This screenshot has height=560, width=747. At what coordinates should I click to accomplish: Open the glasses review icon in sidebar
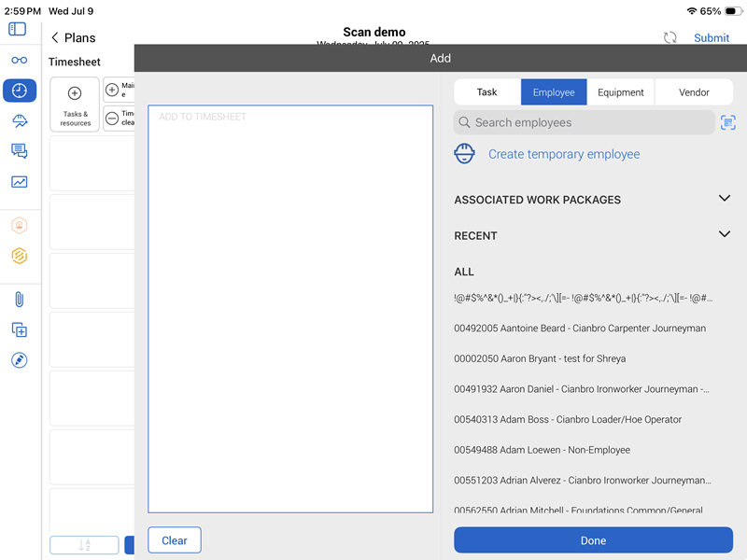[x=19, y=61]
